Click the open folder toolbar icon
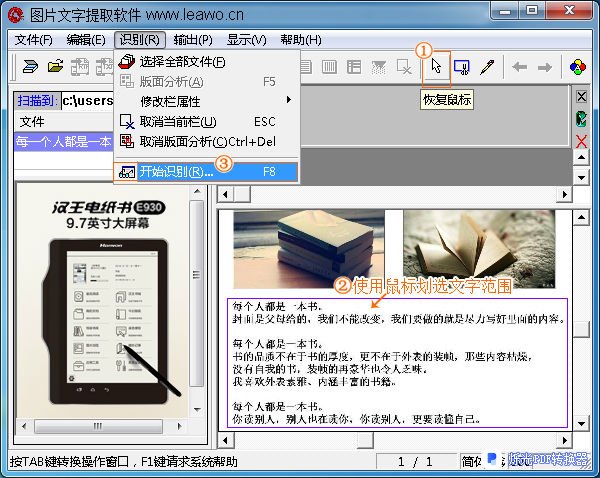Viewport: 600px width, 478px height. 56,67
